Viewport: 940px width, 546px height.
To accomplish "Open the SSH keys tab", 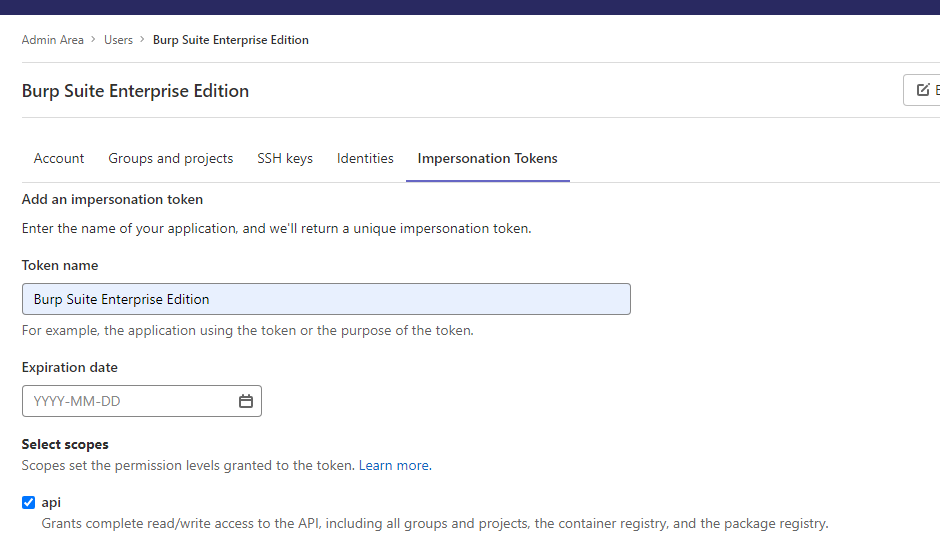I will [285, 158].
